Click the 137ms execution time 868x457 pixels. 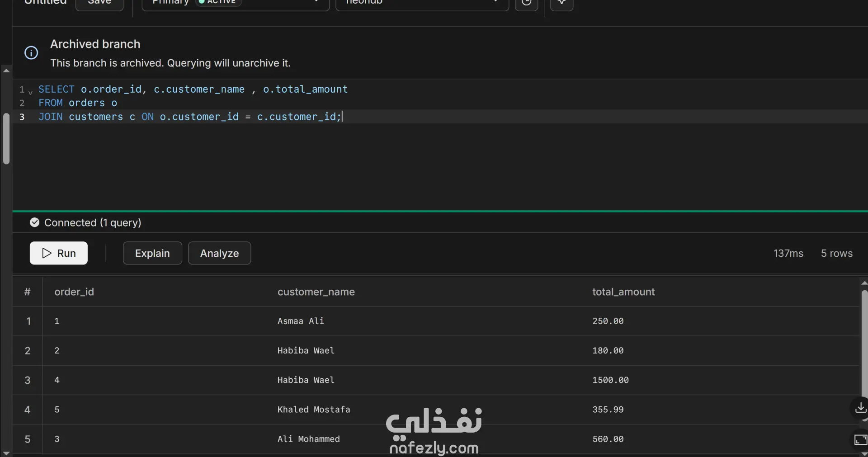(x=788, y=253)
